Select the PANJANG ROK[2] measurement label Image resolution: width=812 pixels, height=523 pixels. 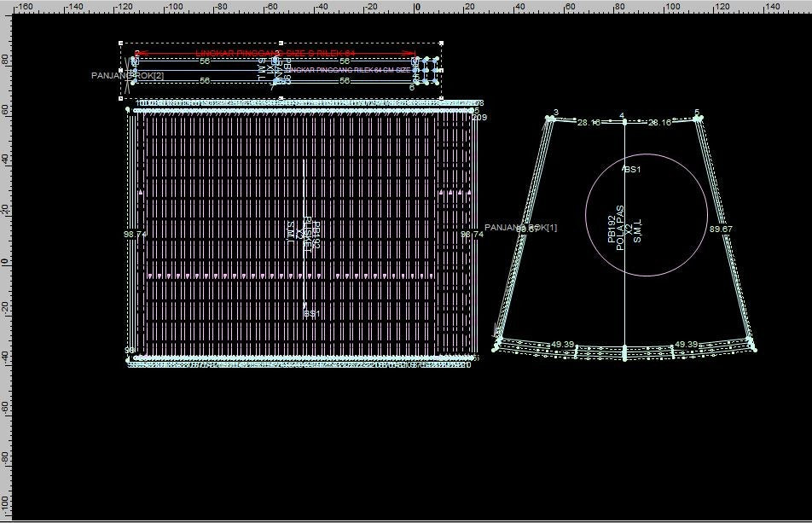coord(128,76)
